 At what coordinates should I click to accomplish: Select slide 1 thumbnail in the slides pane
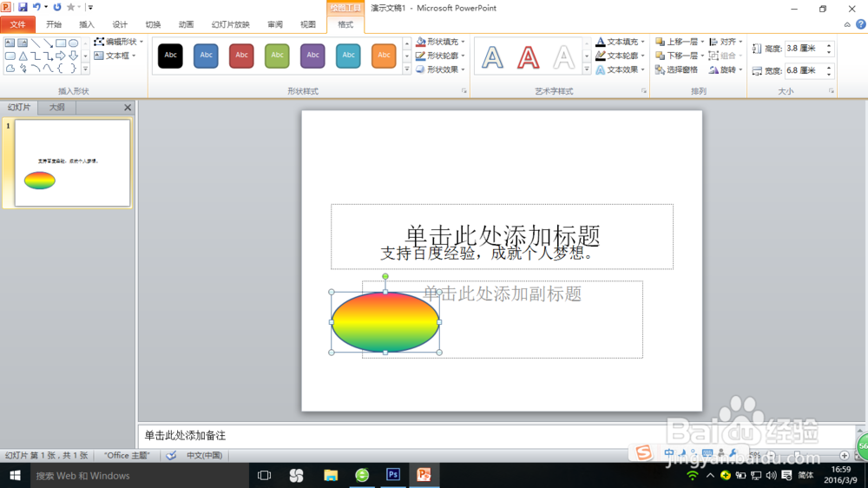73,163
